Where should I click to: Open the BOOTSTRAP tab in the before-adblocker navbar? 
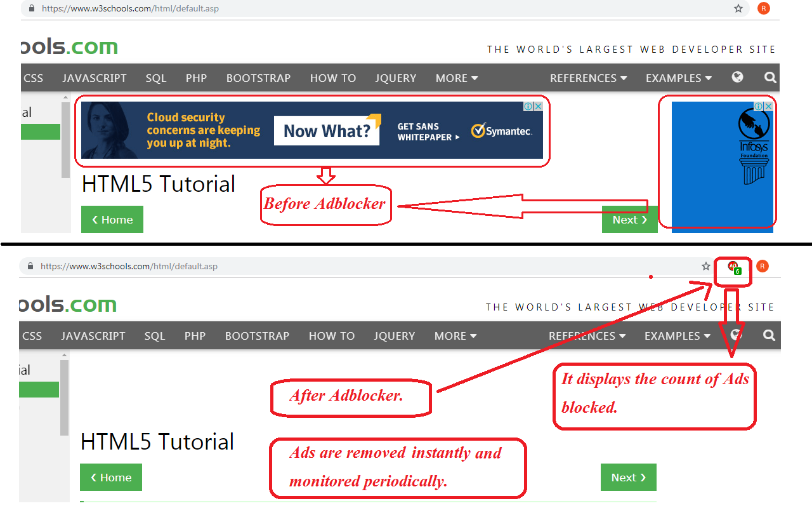pyautogui.click(x=259, y=78)
